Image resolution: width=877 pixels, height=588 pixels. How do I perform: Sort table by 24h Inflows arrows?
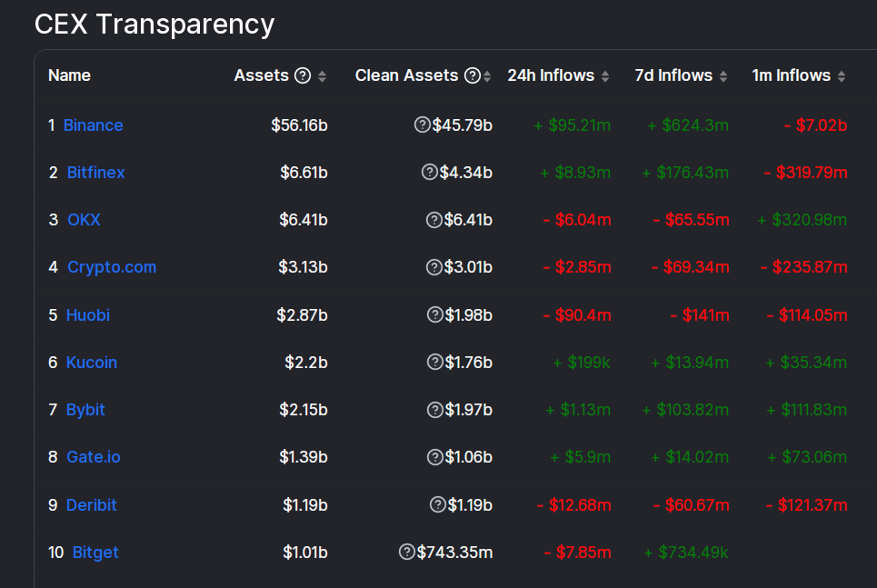coord(605,76)
